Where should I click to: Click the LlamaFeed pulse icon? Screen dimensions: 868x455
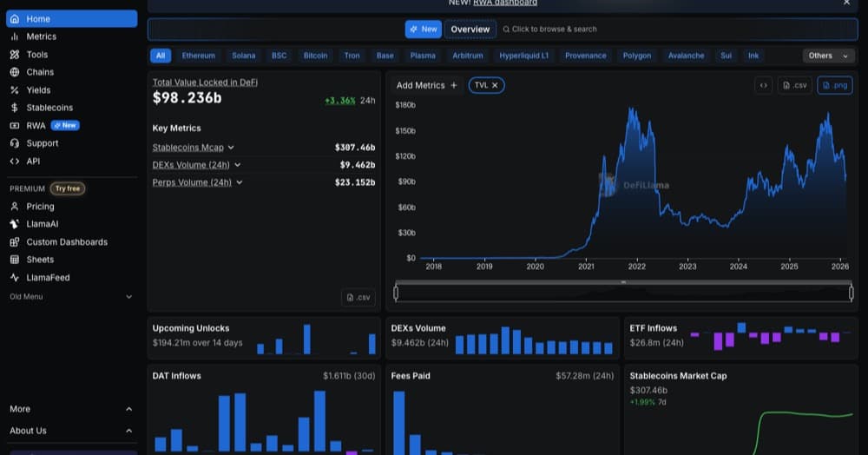click(15, 277)
